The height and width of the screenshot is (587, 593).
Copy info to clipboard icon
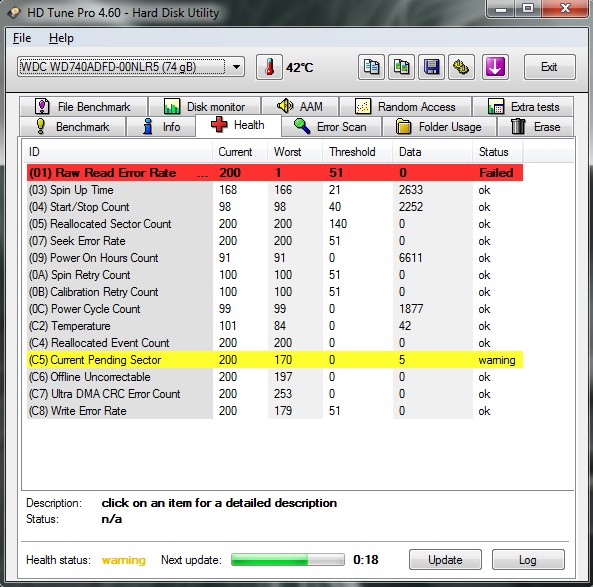coord(371,67)
